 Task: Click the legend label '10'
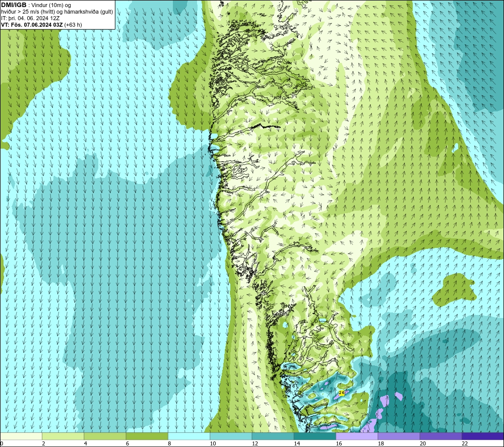tap(213, 443)
